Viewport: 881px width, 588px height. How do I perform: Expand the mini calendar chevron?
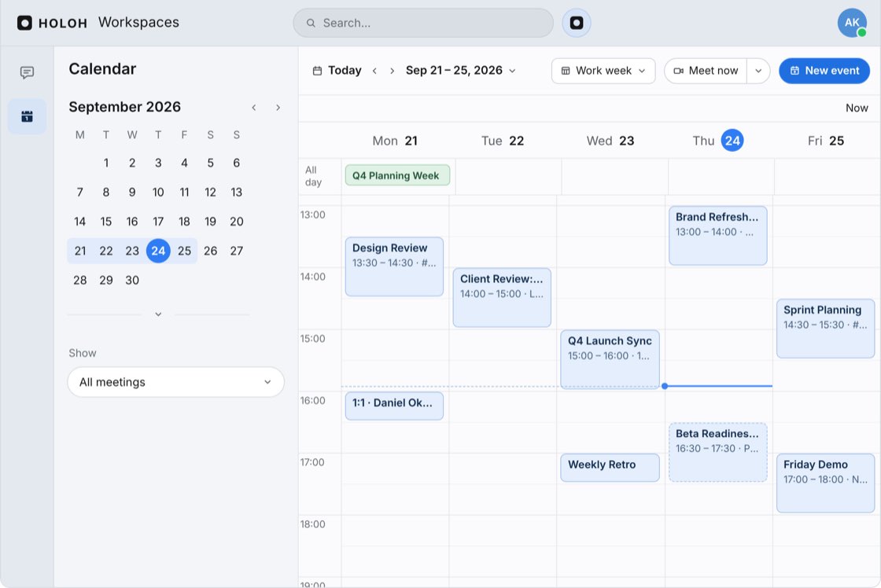(x=158, y=314)
